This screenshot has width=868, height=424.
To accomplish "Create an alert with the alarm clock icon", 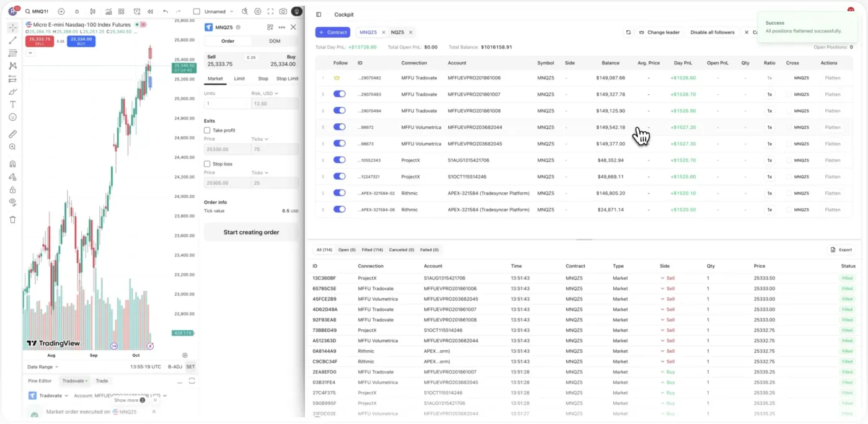I will tap(136, 11).
